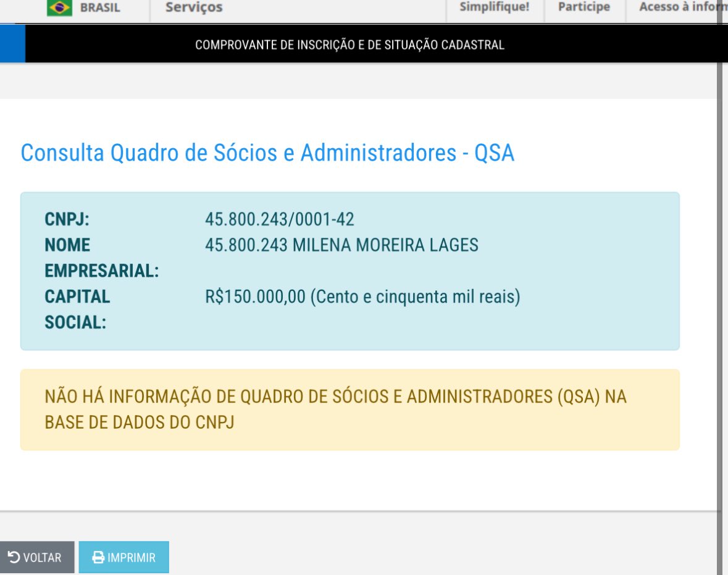Click the undo arrow icon in VOLTAR
Image resolution: width=728 pixels, height=575 pixels.
point(14,557)
